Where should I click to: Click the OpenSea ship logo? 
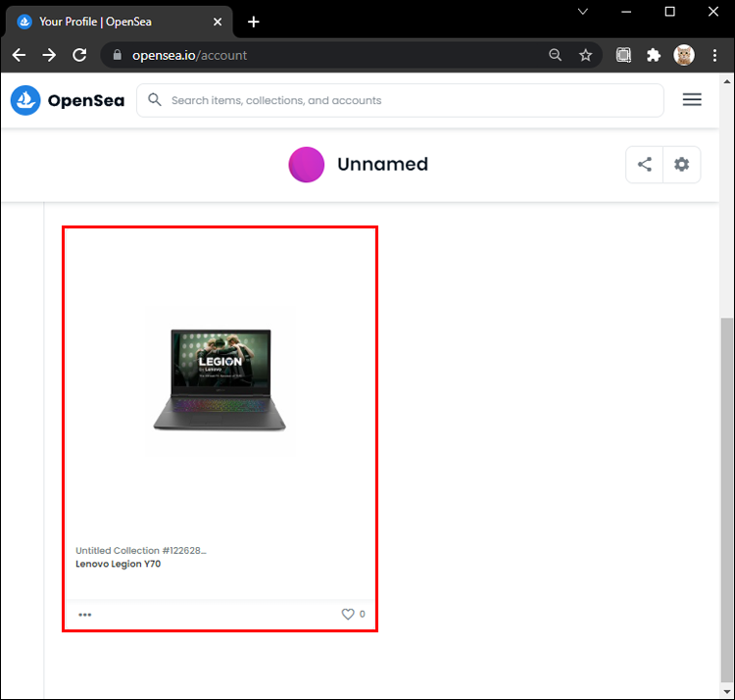click(25, 100)
